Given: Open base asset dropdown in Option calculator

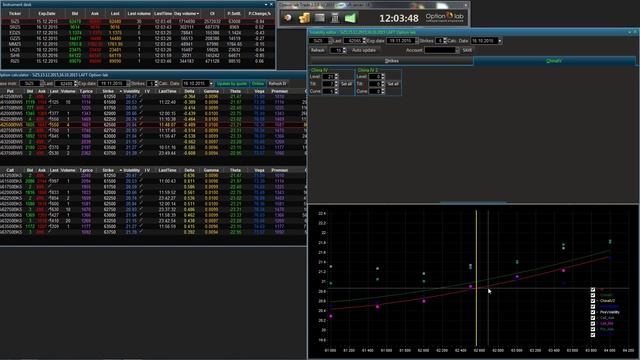Looking at the screenshot, I should point(41,83).
